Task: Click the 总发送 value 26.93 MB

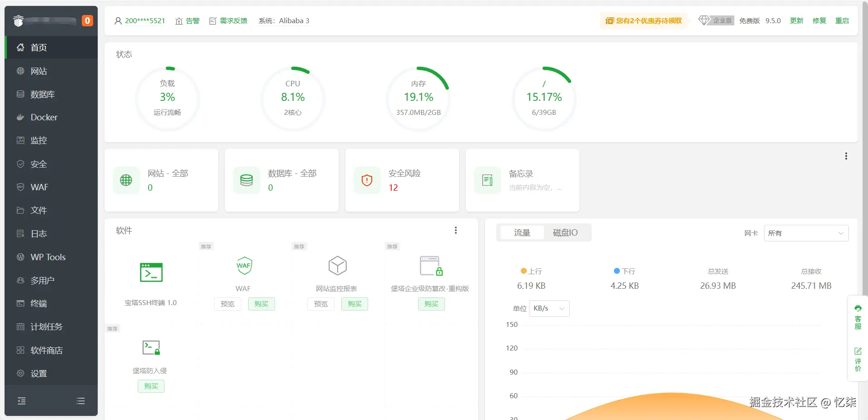Action: pos(718,286)
